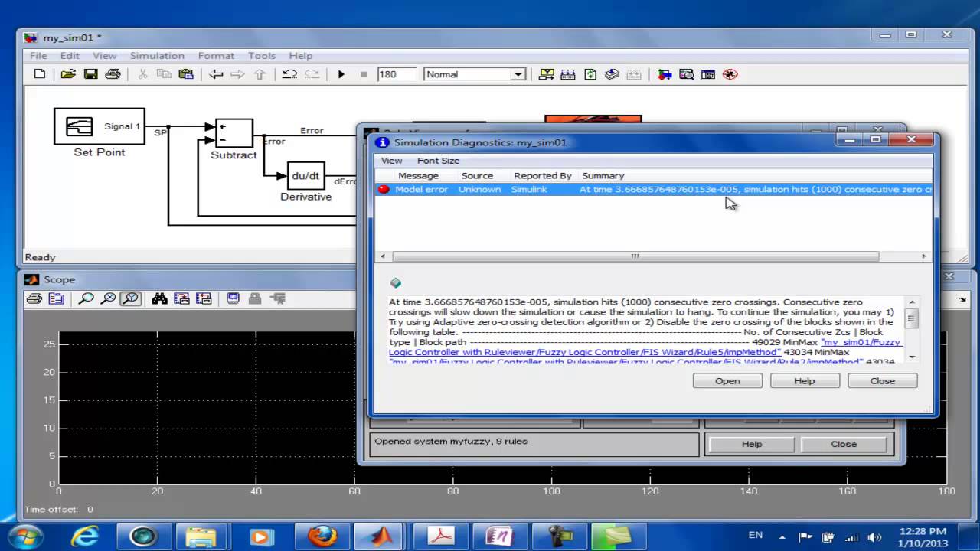Click Close button in Simulation Diagnostics dialog
The image size is (980, 551).
coord(882,380)
